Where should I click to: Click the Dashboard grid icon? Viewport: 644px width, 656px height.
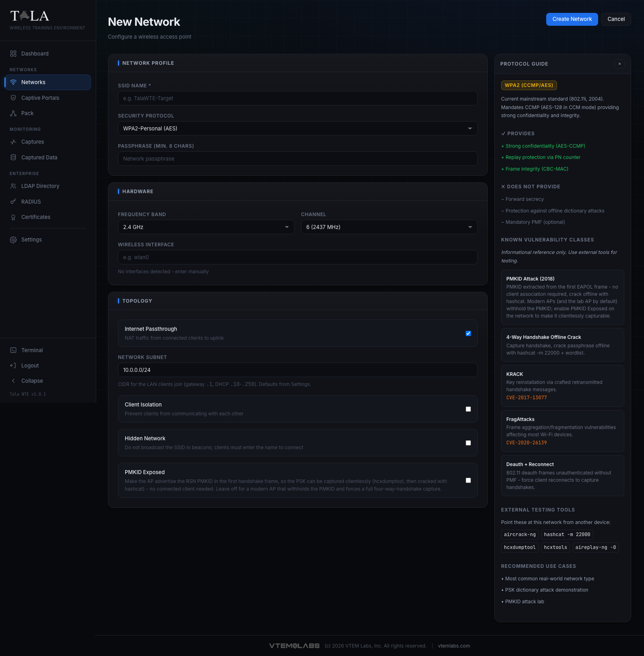point(13,54)
